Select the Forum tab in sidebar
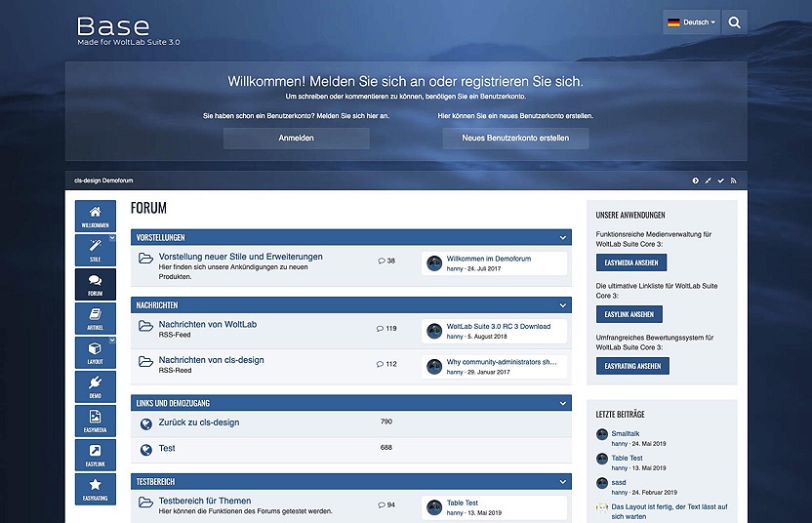This screenshot has width=812, height=523. coord(95,284)
